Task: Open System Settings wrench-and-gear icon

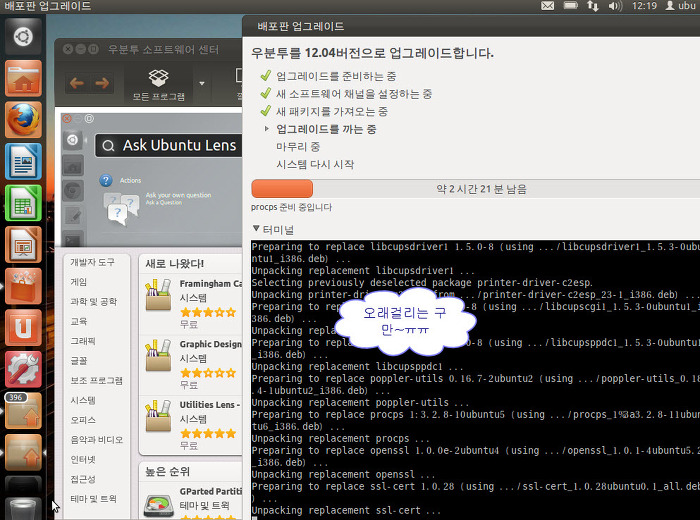Action: (23, 368)
